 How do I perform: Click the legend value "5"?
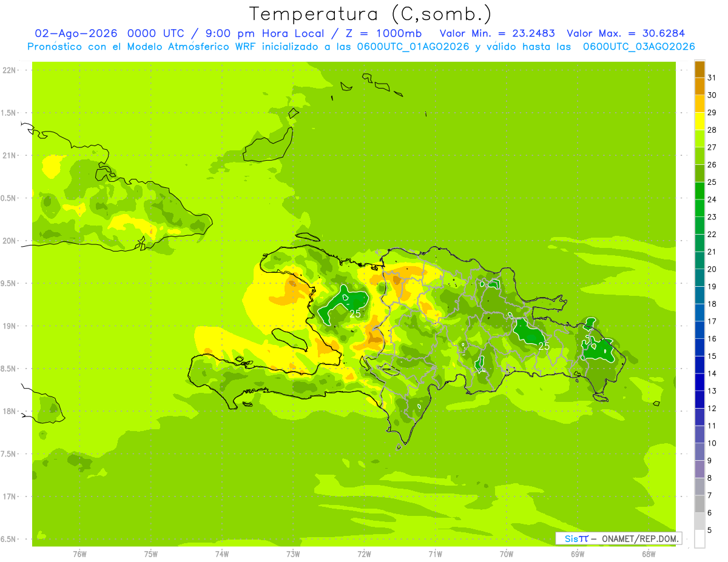(710, 530)
